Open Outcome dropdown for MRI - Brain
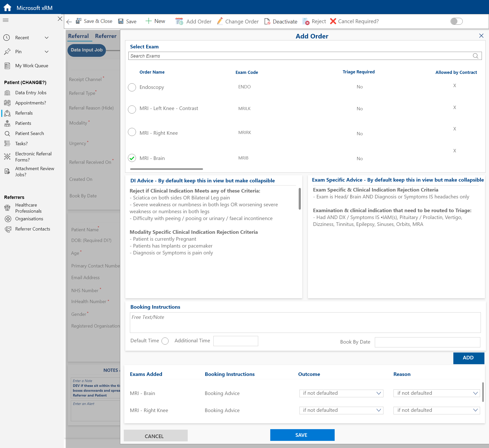The height and width of the screenshot is (448, 489). (x=341, y=393)
